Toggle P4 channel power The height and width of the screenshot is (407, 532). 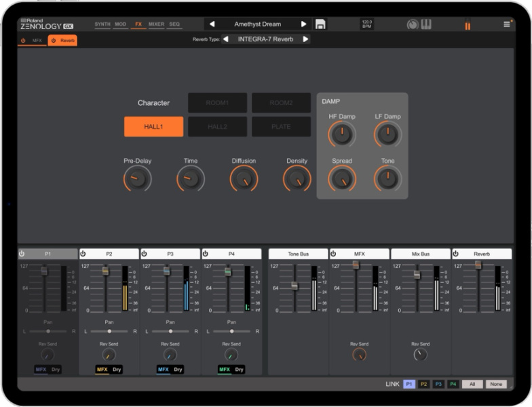click(205, 254)
